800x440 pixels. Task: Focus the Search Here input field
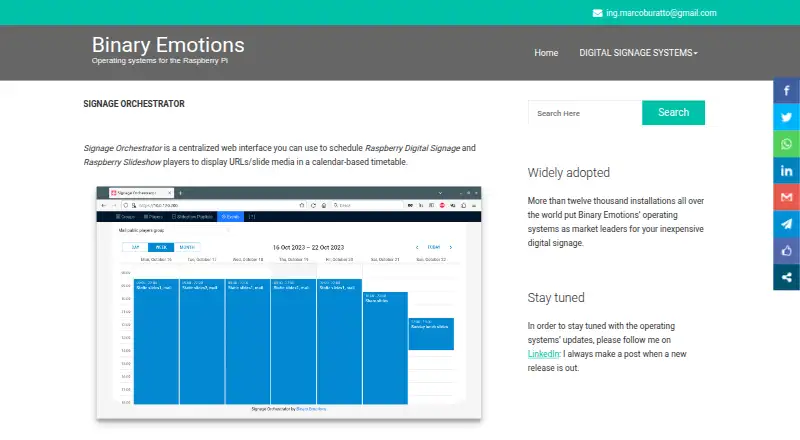(x=585, y=113)
